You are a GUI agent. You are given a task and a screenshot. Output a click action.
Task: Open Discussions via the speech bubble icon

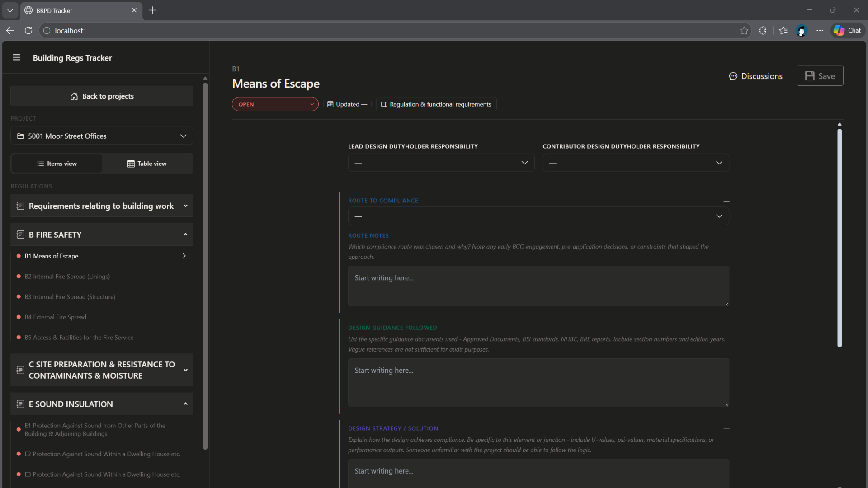click(x=733, y=76)
